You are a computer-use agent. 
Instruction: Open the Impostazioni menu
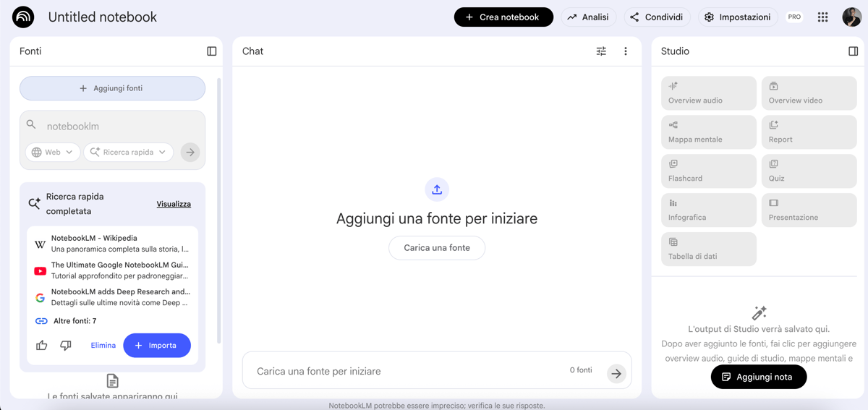(x=737, y=17)
